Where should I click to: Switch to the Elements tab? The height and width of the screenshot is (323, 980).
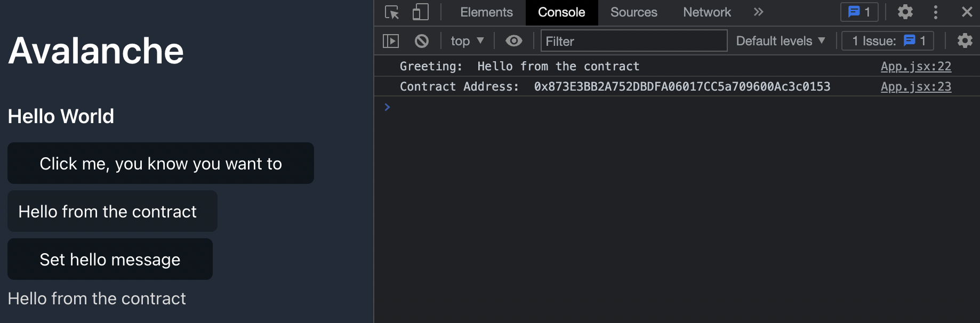[486, 12]
